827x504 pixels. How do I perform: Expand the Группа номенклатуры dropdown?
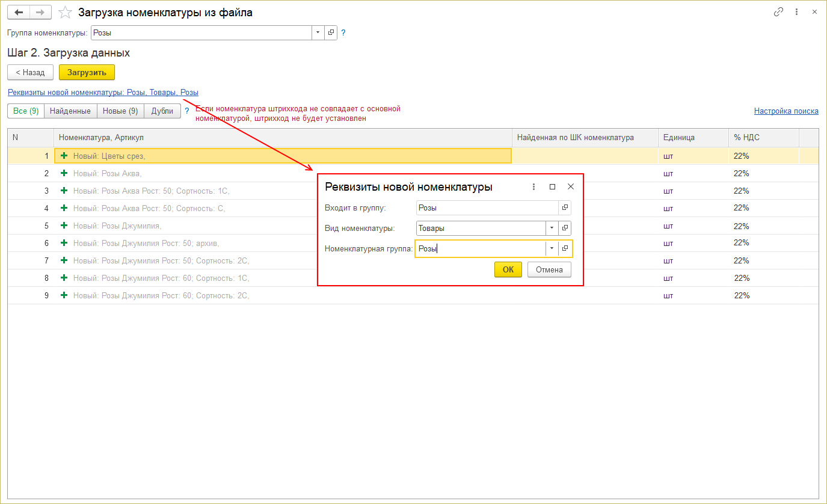[x=319, y=32]
